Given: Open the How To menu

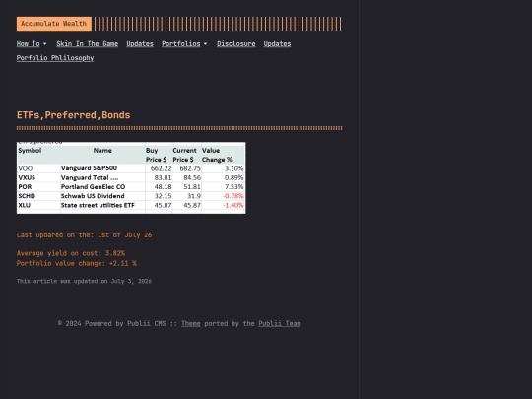Looking at the screenshot, I should pyautogui.click(x=29, y=43).
